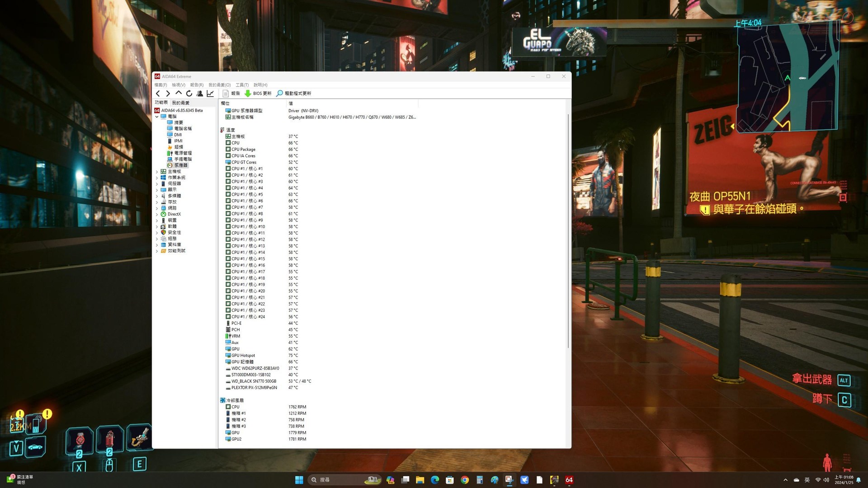Click the Refresh toolbar icon
Viewport: 868px width, 488px height.
point(189,94)
